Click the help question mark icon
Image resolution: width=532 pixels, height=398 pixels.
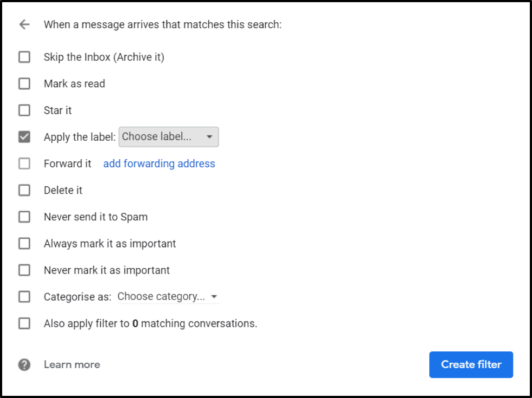24,364
